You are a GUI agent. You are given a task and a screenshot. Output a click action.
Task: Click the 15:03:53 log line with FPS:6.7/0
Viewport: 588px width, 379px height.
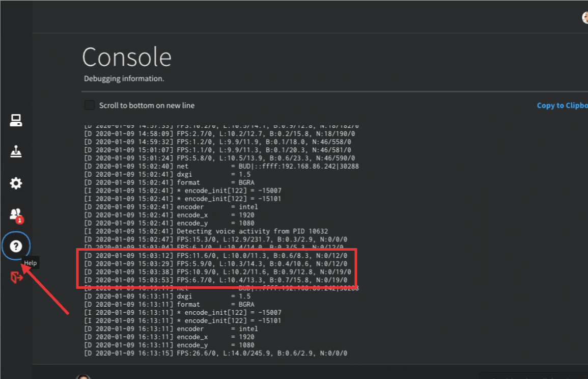215,280
